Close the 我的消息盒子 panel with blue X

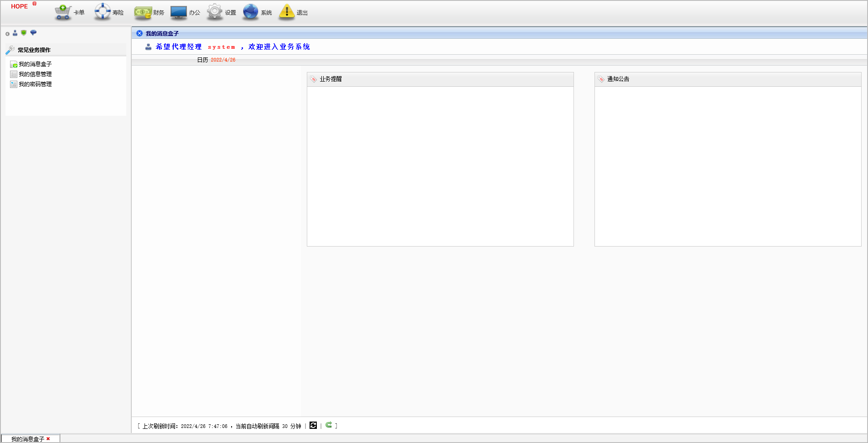point(139,33)
